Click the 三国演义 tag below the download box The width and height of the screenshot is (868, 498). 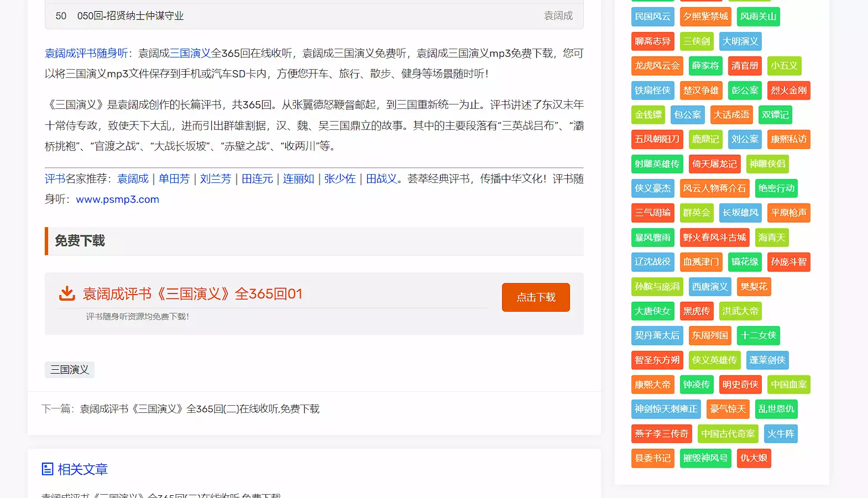pyautogui.click(x=70, y=370)
